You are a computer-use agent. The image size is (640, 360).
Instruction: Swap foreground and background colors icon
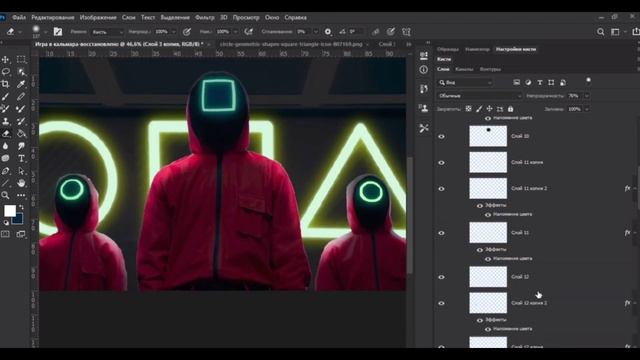(x=21, y=207)
